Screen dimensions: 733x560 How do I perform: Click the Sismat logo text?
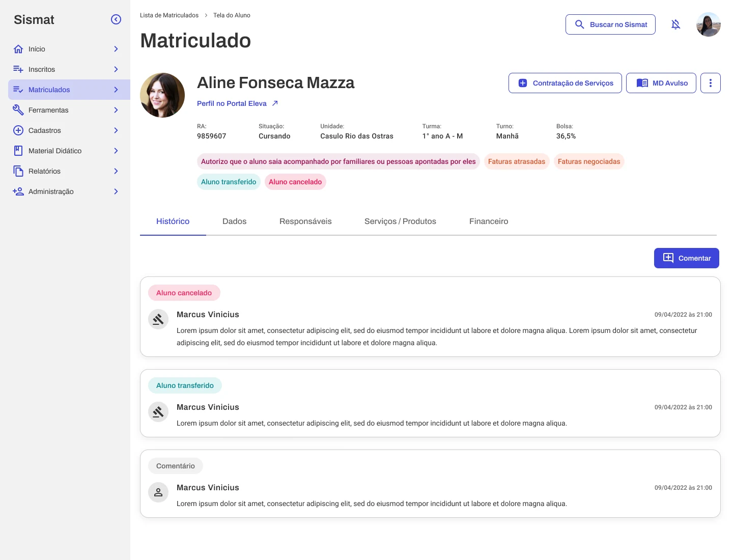(x=34, y=19)
